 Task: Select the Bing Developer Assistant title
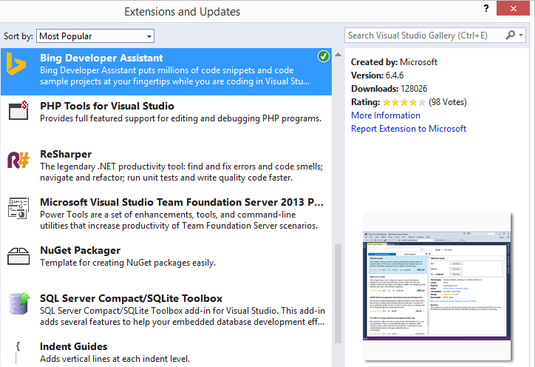coord(101,58)
